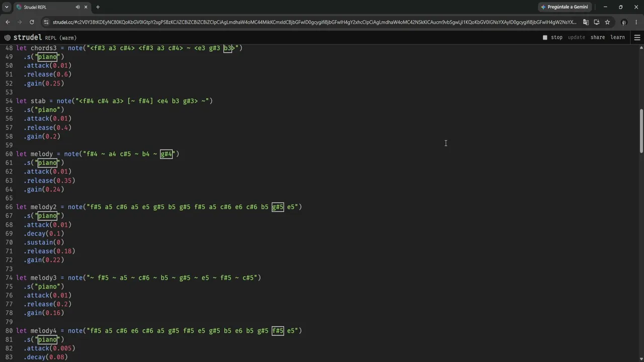
Task: Click melody4 variable name on line 80
Action: click(x=43, y=331)
